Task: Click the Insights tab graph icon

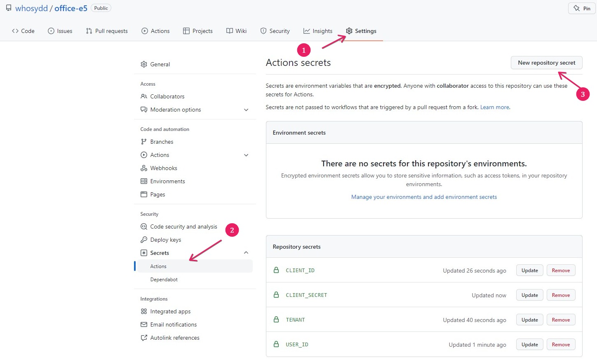Action: (x=307, y=31)
